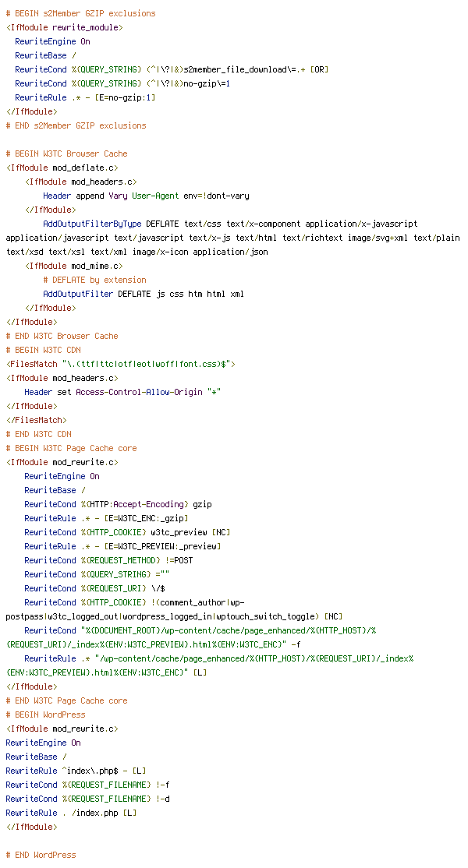Click the '# END s2Member GZIP exclusions' comment
This screenshot has width=468, height=868.
[x=76, y=125]
